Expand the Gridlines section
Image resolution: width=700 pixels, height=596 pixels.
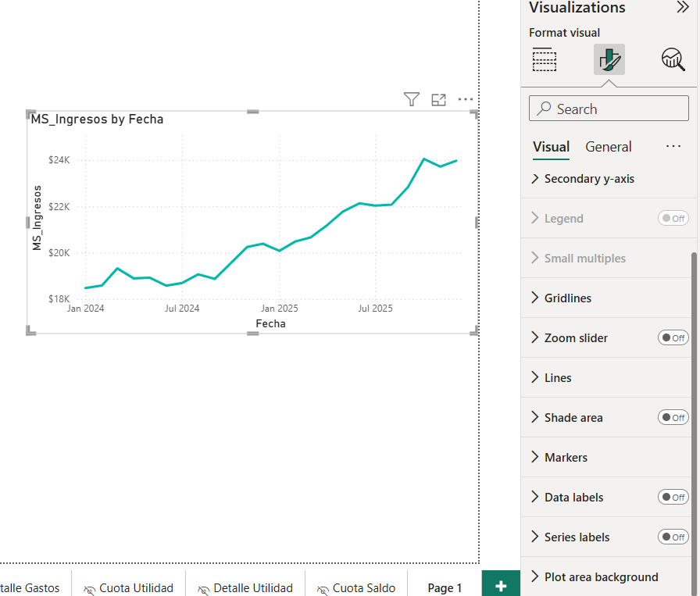pyautogui.click(x=567, y=298)
